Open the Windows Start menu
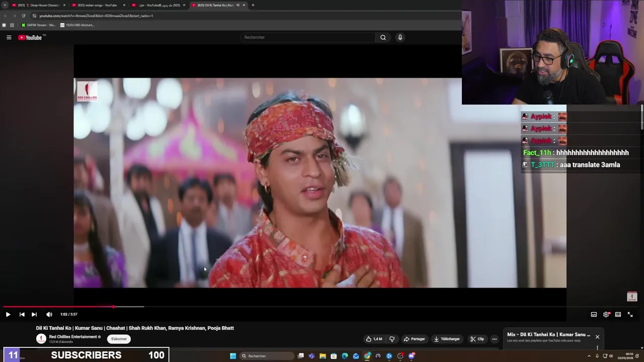 coord(233,356)
